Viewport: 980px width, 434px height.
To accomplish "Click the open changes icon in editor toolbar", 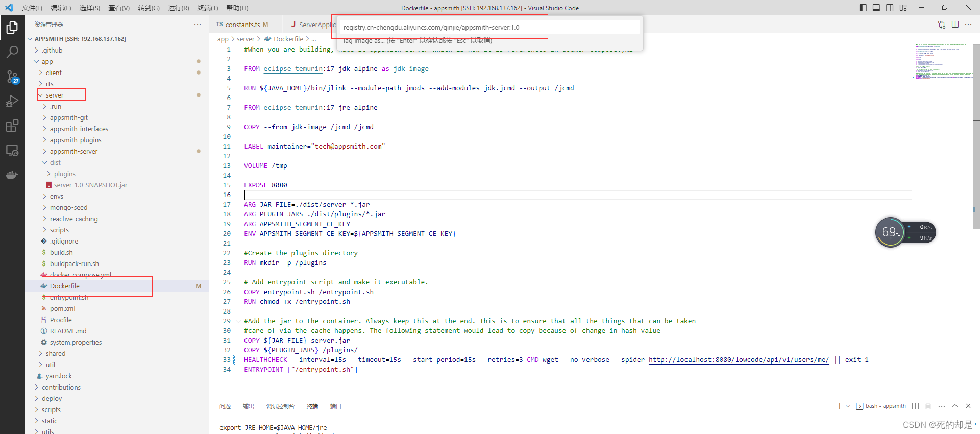I will 942,25.
